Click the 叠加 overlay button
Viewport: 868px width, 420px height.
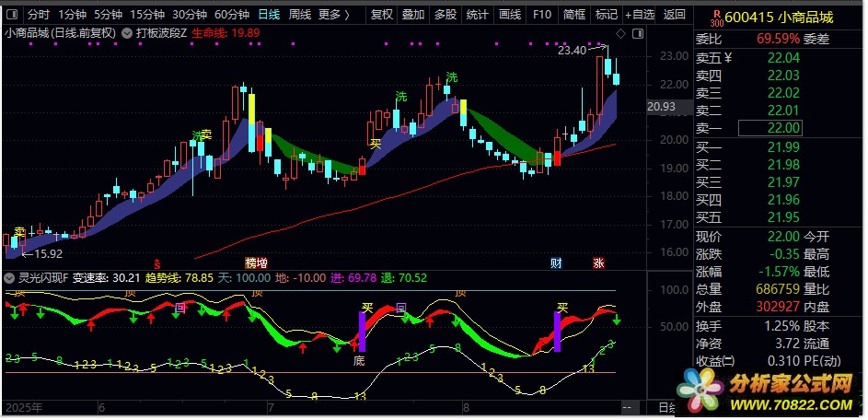(x=413, y=15)
